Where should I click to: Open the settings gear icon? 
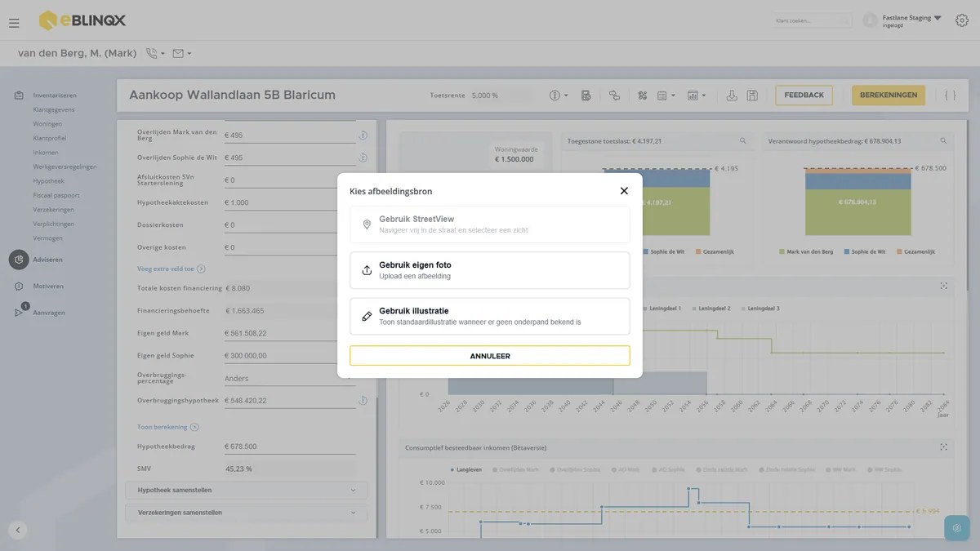(x=961, y=21)
